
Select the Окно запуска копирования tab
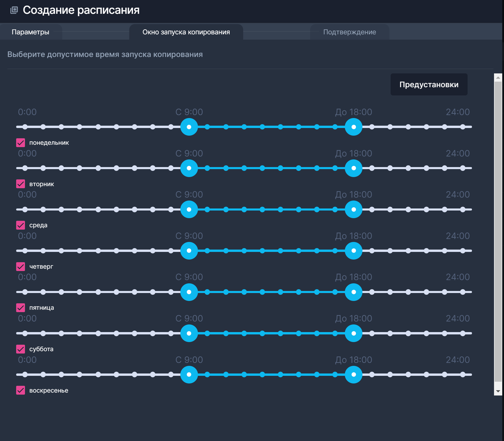point(186,32)
